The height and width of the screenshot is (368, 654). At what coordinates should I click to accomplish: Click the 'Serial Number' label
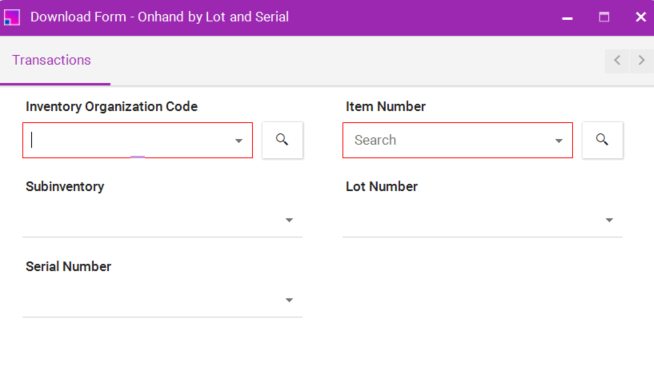click(x=68, y=267)
